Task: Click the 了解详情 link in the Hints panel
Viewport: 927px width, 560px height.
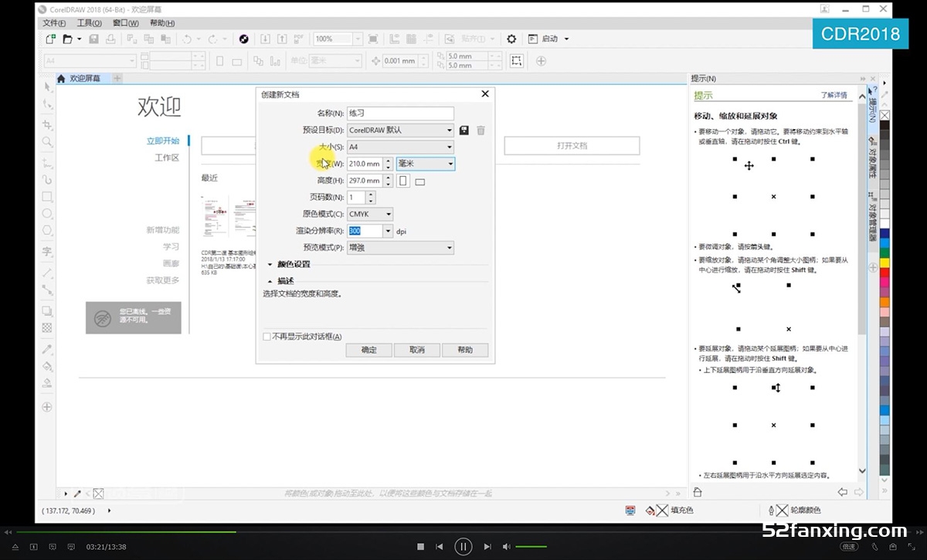Action: click(834, 96)
